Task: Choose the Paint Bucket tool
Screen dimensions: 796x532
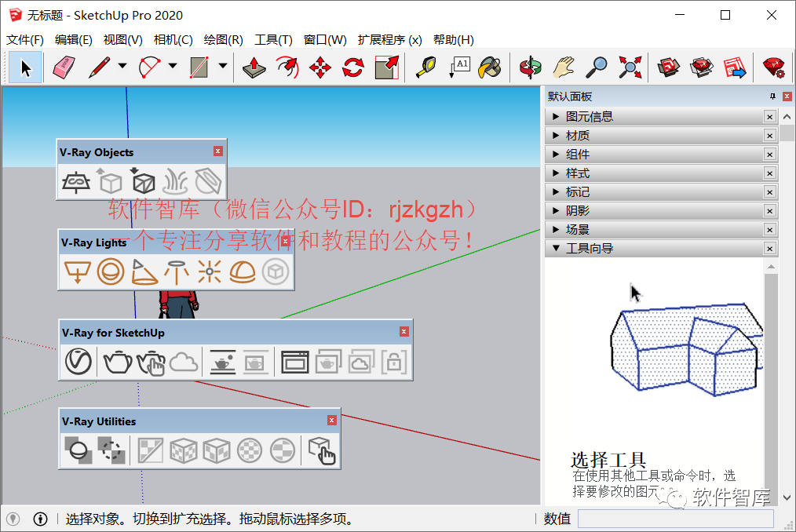Action: (491, 67)
